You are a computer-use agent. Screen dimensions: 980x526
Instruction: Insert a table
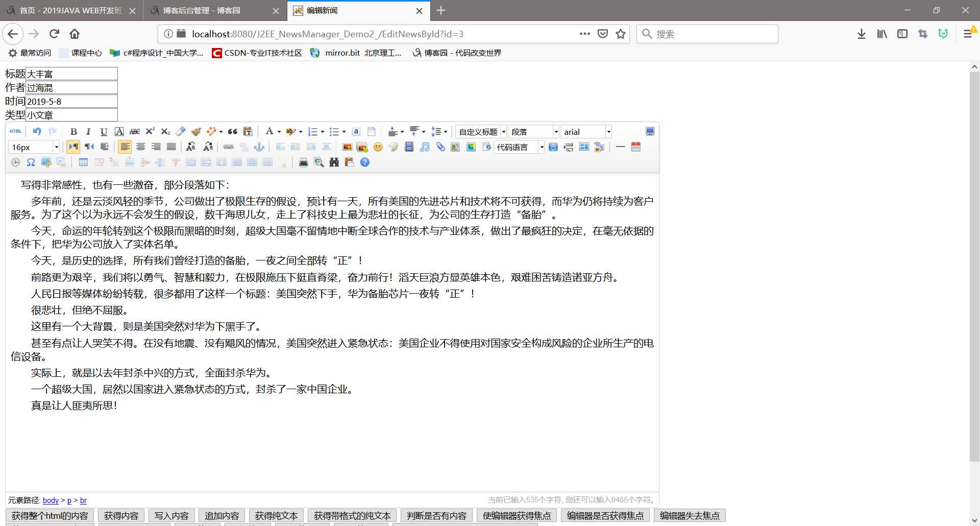pyautogui.click(x=83, y=162)
